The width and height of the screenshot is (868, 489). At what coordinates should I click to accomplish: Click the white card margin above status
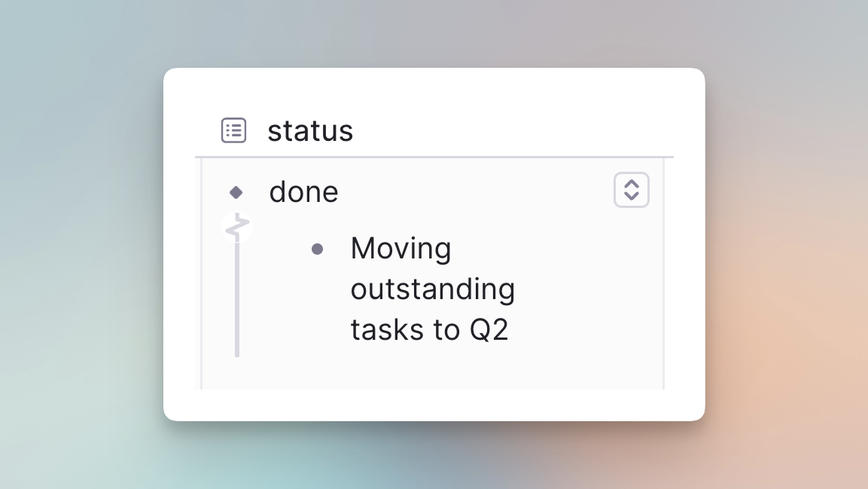coord(434,91)
